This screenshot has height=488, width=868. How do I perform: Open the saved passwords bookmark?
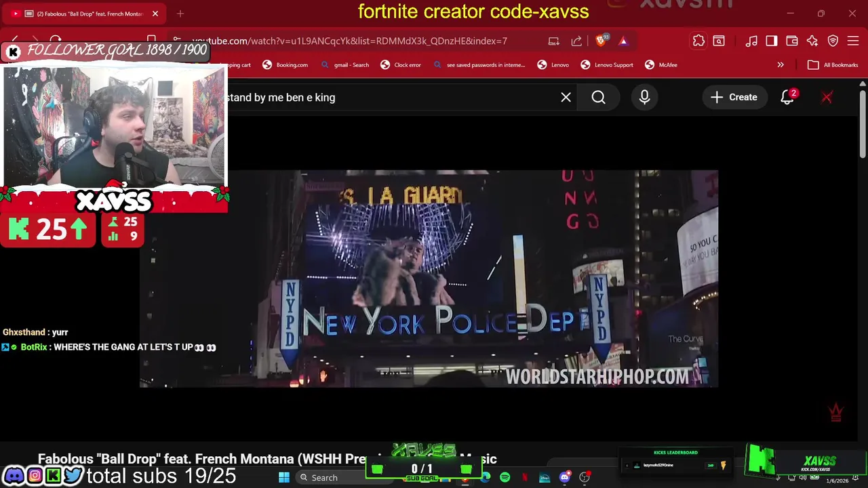coord(479,64)
